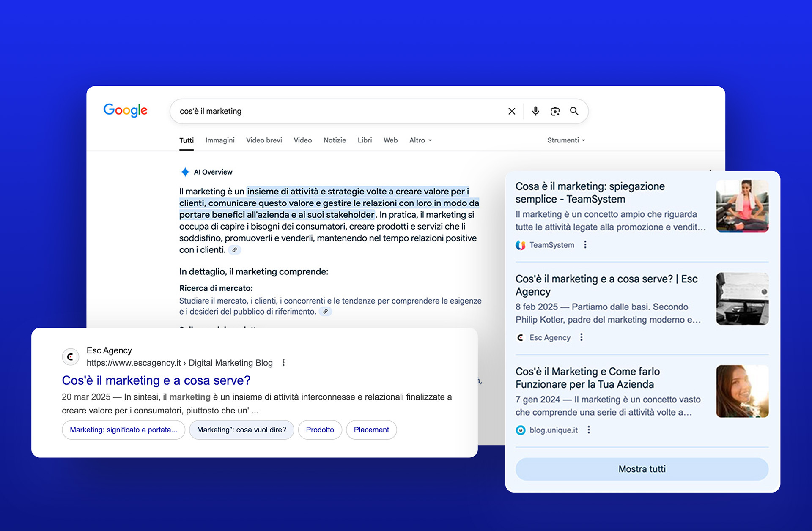Screen dimensions: 812x531
Task: Open 'Cosa è il marketing: spiegazione semplice - TeamSystem' card
Action: 590,193
